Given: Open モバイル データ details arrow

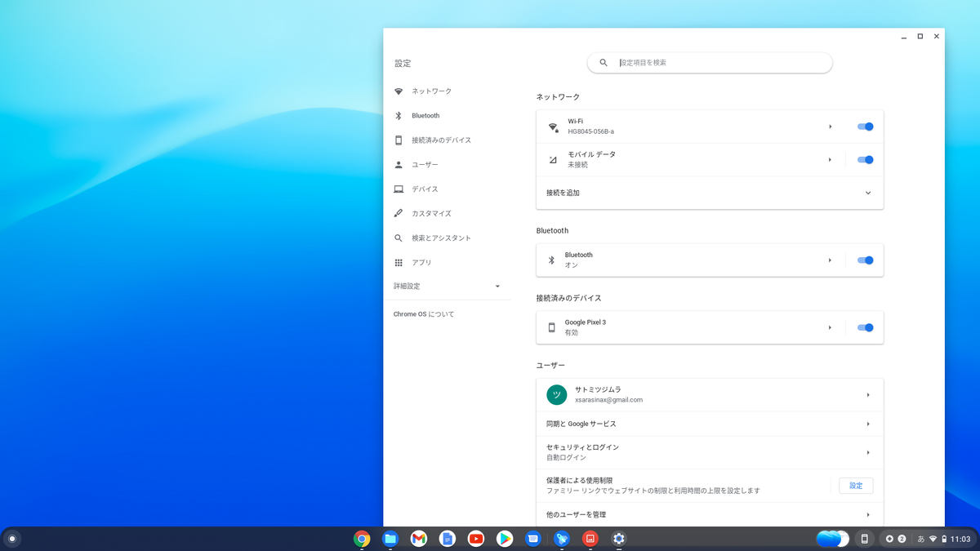Looking at the screenshot, I should 830,160.
